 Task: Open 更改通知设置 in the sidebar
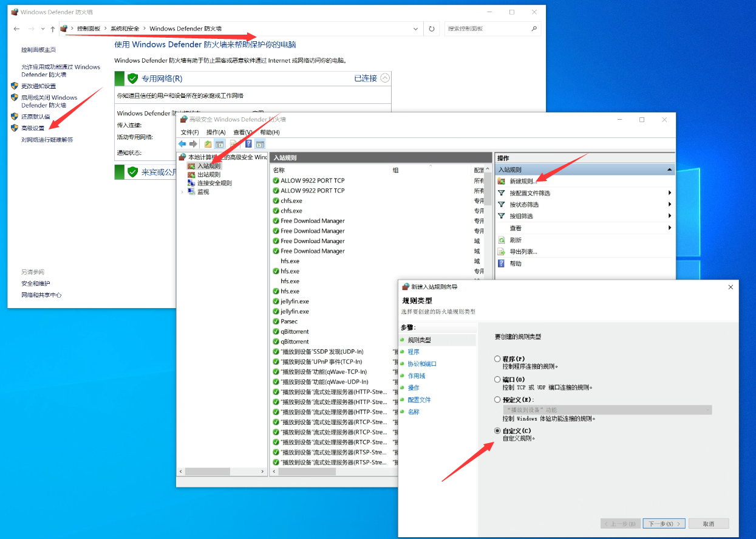click(38, 86)
